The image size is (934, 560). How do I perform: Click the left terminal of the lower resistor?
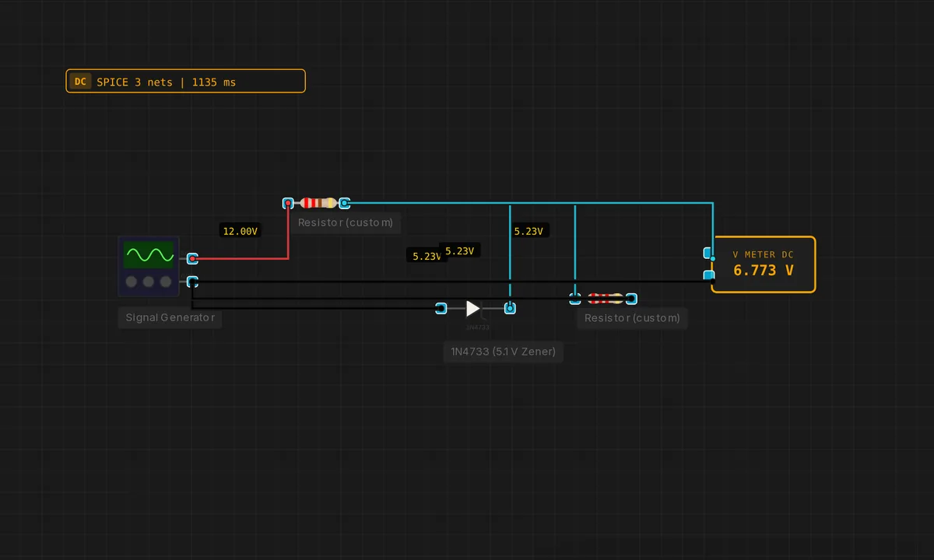575,299
